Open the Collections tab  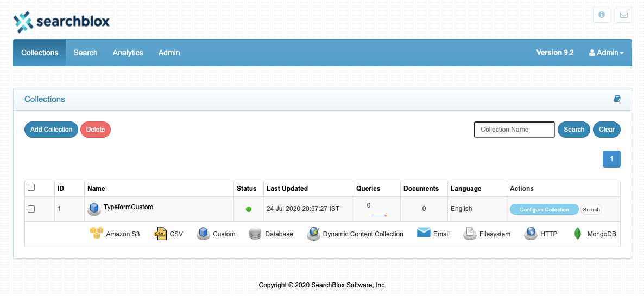[x=40, y=53]
